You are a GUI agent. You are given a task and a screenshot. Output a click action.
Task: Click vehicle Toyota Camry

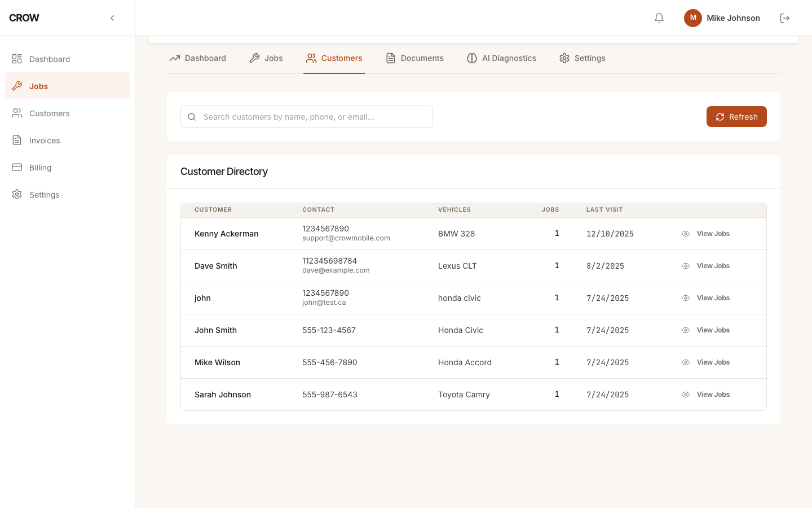click(x=464, y=395)
